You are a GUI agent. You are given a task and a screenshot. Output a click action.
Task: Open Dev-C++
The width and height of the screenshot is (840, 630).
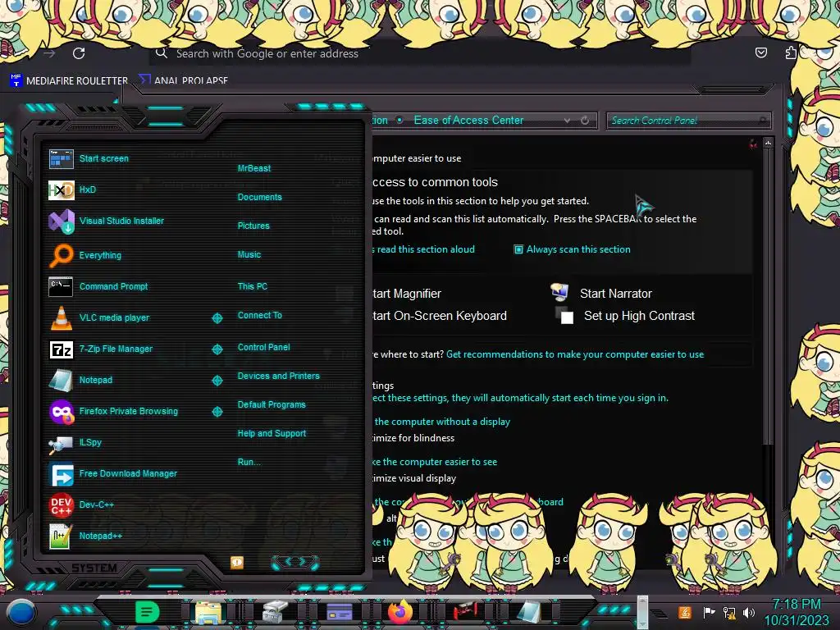click(x=81, y=504)
